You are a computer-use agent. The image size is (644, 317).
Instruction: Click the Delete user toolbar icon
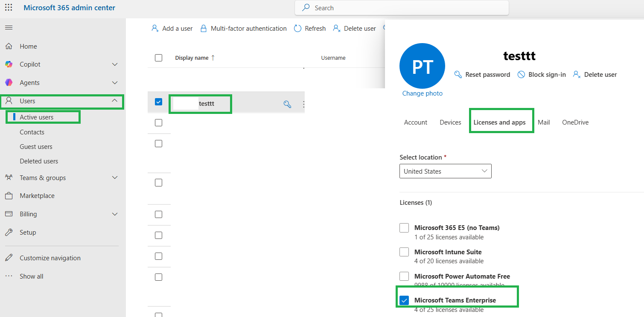point(337,28)
